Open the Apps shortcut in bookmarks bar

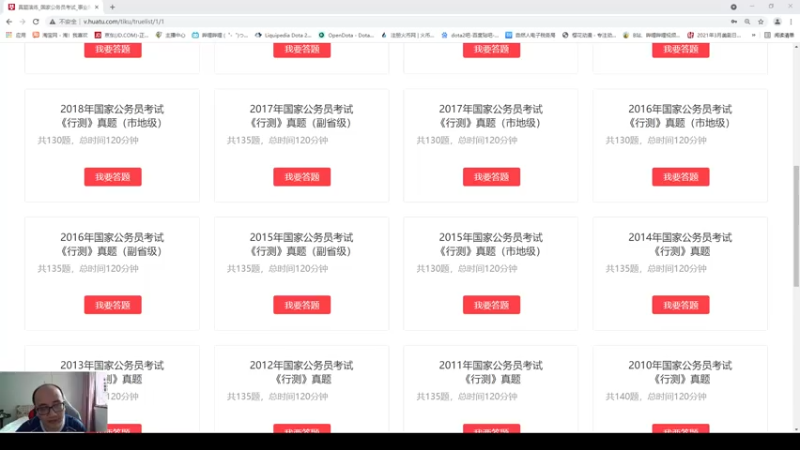tap(16, 35)
